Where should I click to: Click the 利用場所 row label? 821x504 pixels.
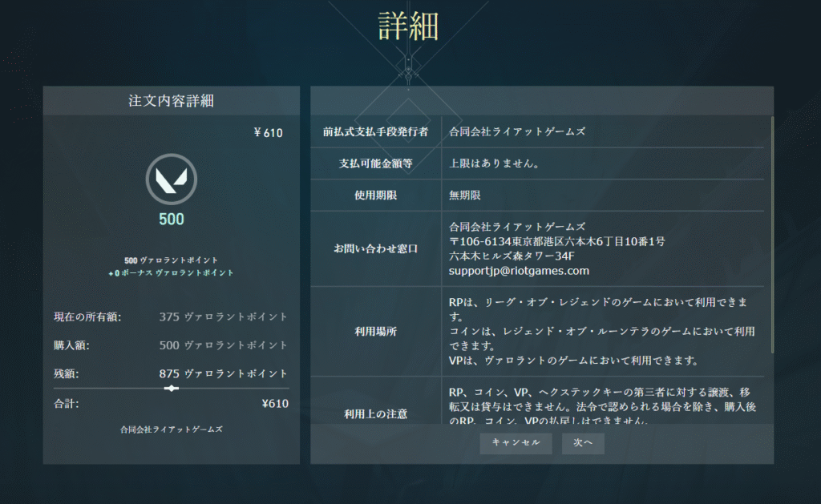[375, 331]
